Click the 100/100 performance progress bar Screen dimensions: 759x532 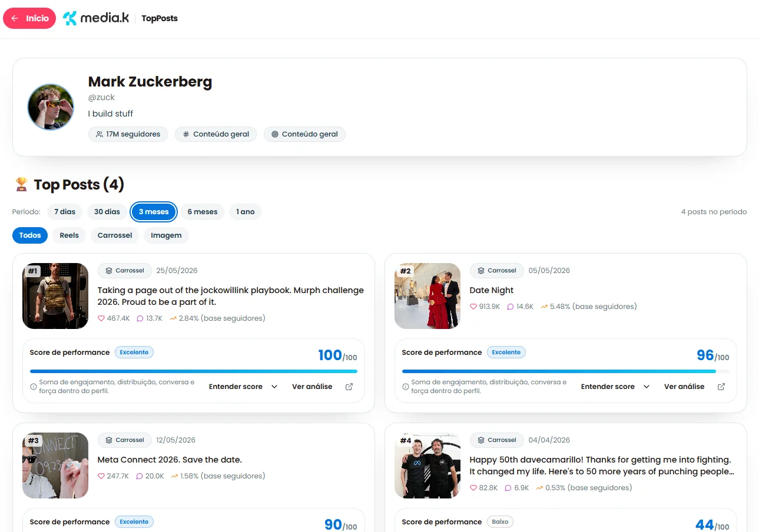pyautogui.click(x=194, y=371)
